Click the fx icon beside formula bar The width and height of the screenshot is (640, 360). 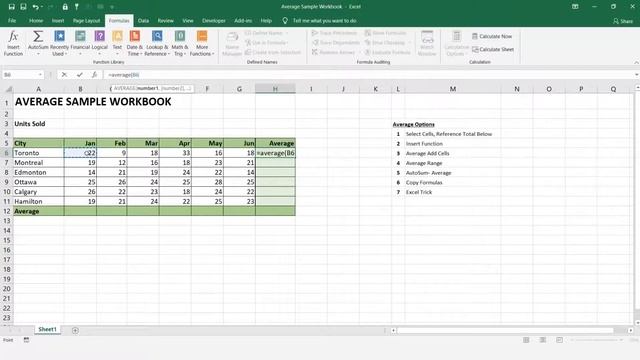(94, 75)
